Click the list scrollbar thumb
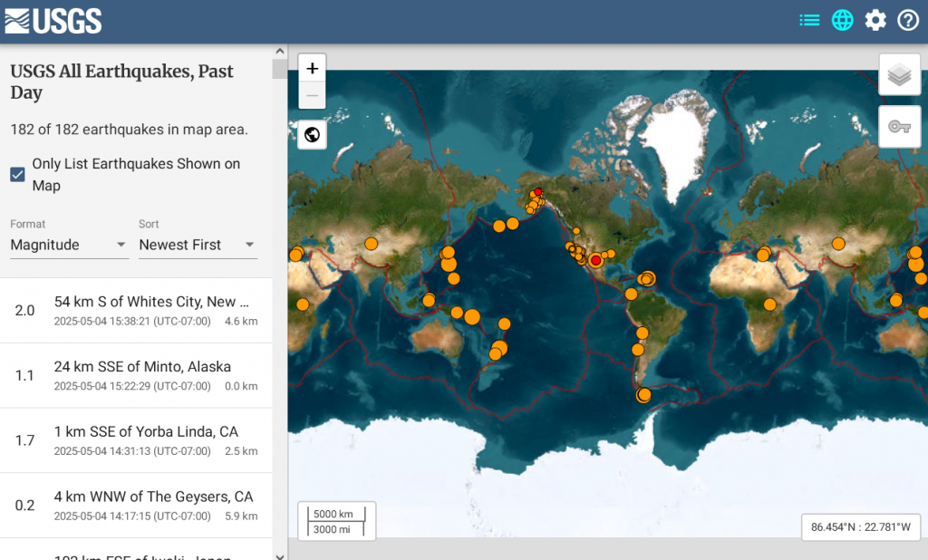The width and height of the screenshot is (928, 560). pyautogui.click(x=280, y=69)
